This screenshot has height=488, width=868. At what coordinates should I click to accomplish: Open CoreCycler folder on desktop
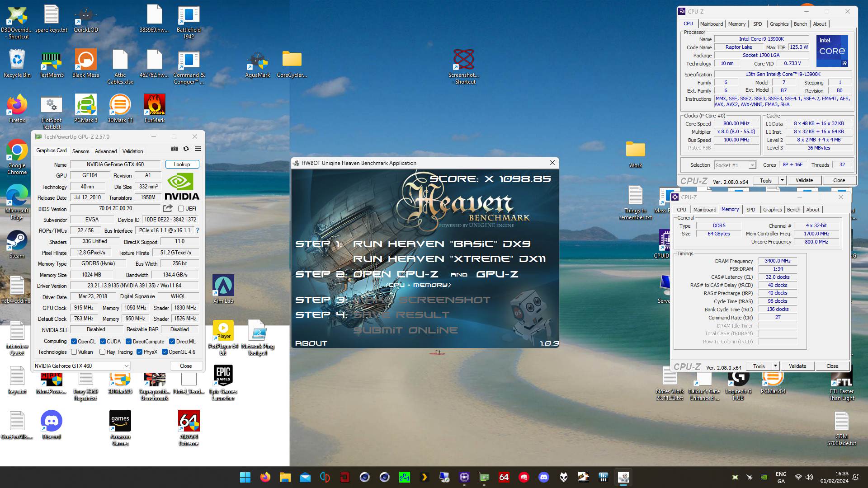tap(292, 65)
